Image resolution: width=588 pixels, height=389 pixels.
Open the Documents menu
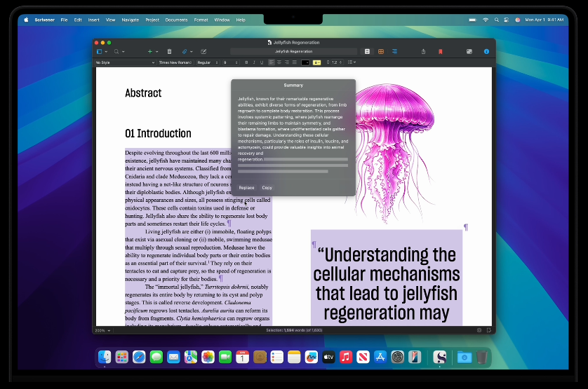pyautogui.click(x=176, y=20)
